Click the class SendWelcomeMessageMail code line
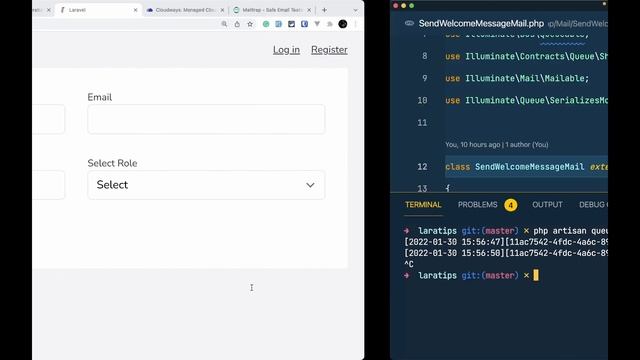The height and width of the screenshot is (360, 640). tap(526, 167)
